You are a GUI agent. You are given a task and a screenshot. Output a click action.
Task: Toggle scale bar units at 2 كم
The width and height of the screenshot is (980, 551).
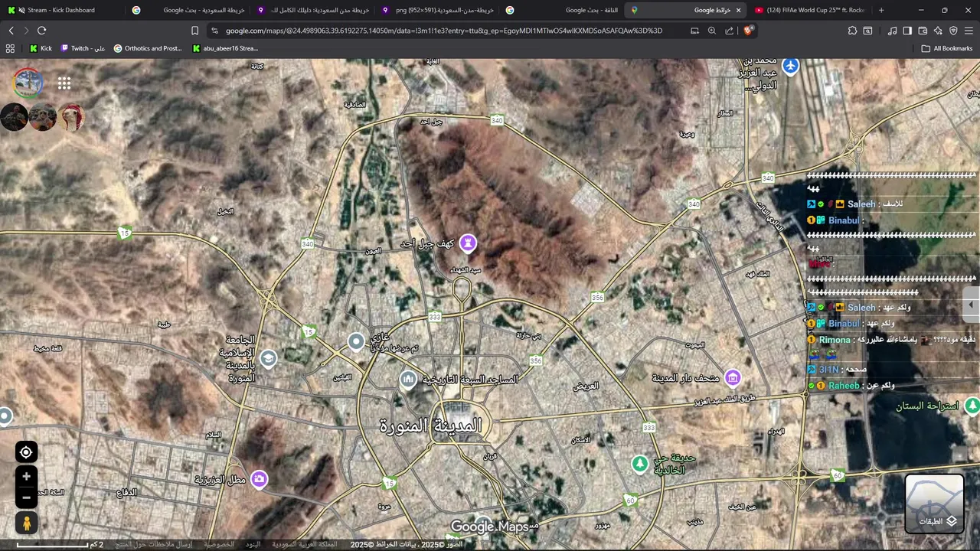[x=60, y=545]
